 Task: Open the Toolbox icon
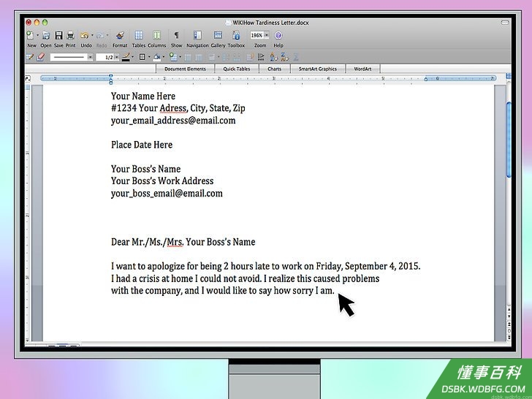coord(236,35)
